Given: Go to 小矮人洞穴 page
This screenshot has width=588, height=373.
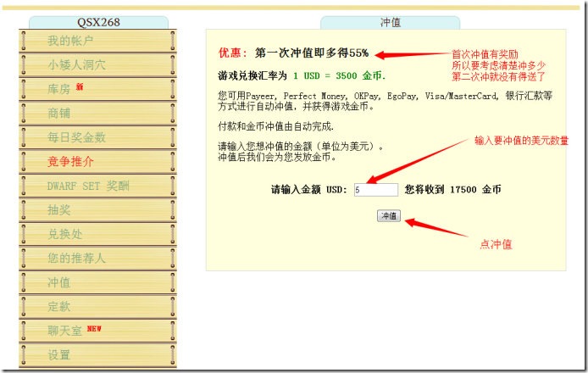Looking at the screenshot, I should pyautogui.click(x=76, y=64).
